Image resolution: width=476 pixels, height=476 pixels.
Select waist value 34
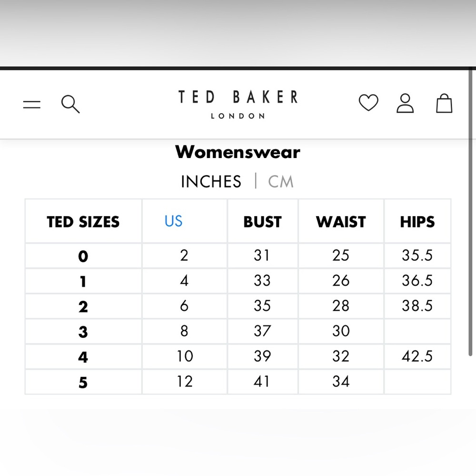(x=341, y=381)
